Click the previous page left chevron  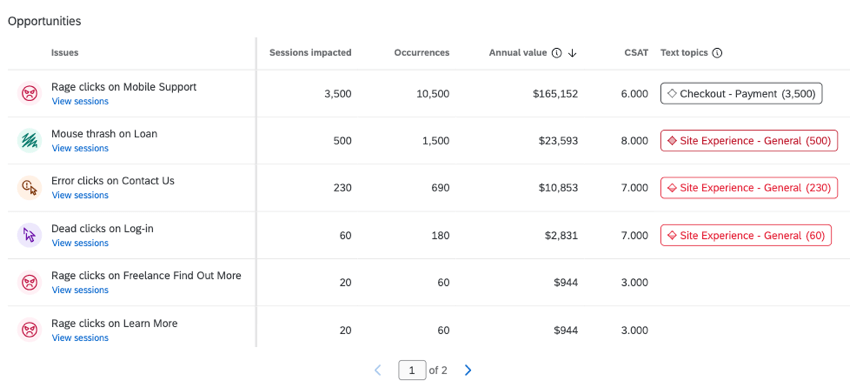378,370
